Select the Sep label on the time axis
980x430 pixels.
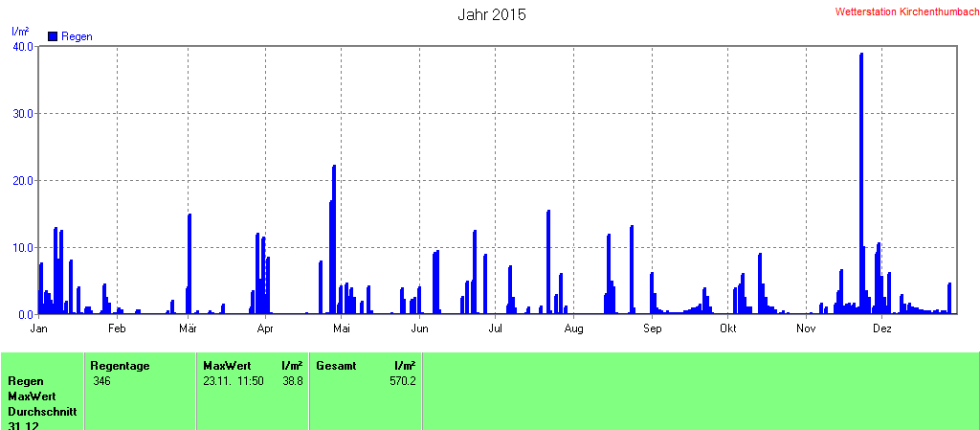point(652,328)
